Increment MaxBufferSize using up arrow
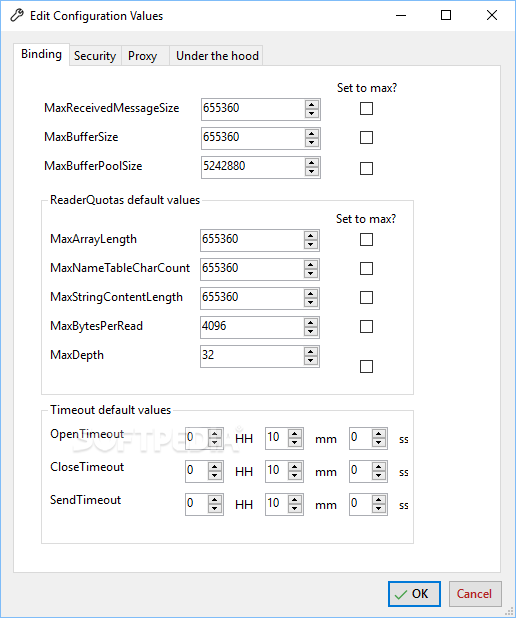This screenshot has width=516, height=618. click(x=311, y=134)
